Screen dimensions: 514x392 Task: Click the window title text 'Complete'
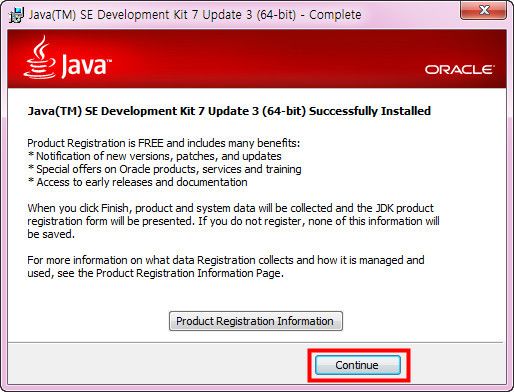coord(335,15)
